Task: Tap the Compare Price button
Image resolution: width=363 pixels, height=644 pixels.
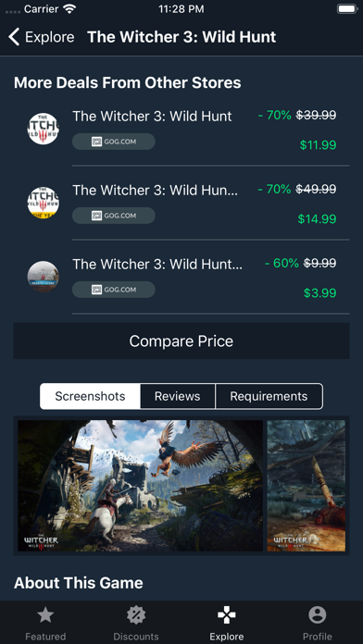Action: 181,341
